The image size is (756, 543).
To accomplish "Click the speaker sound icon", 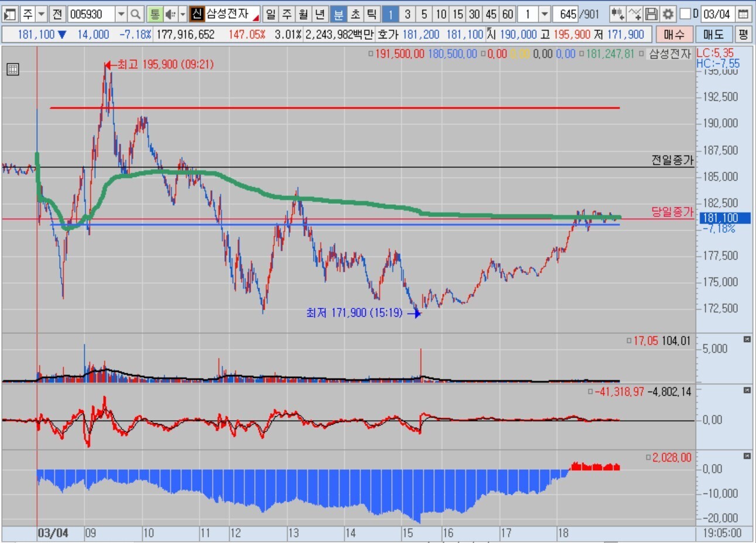I will pos(170,14).
